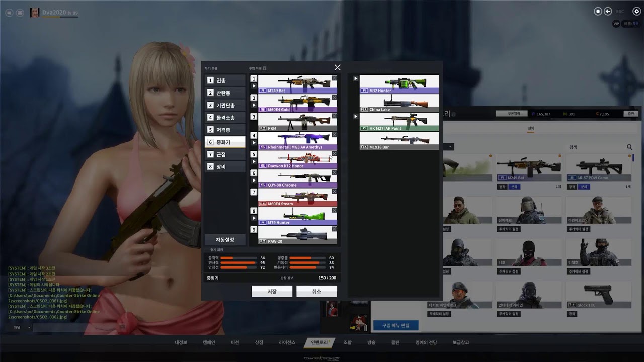
Task: Click the round menu icon beside mail
Action: [x=8, y=13]
